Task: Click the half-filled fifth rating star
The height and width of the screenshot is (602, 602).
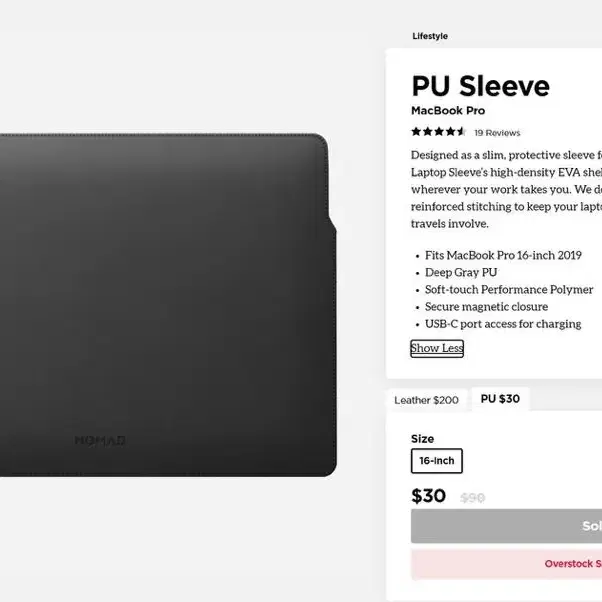Action: (461, 132)
